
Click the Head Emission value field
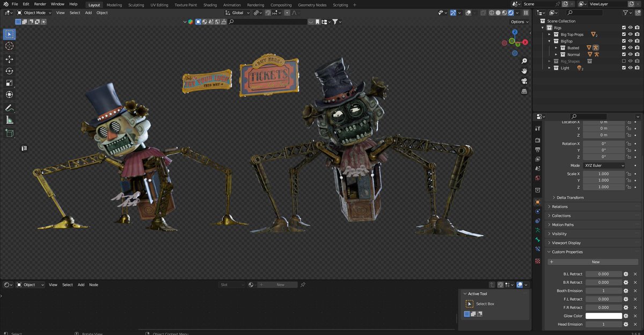point(604,324)
